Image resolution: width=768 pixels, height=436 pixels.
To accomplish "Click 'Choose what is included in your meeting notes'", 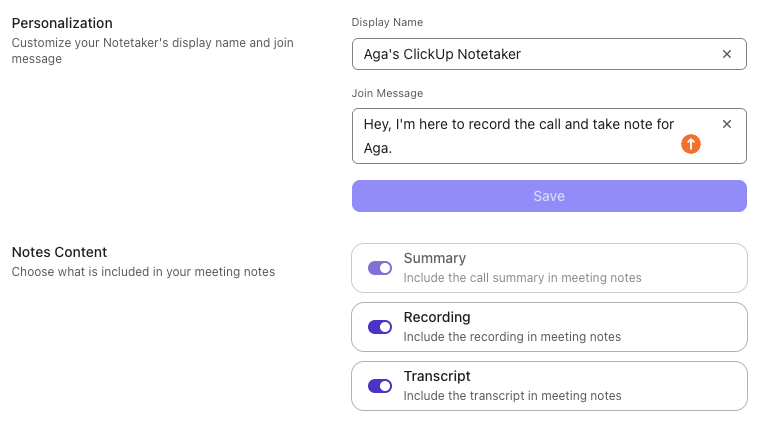I will point(143,272).
